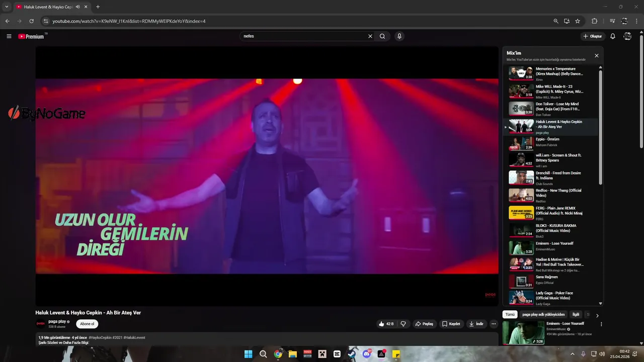Subscribe with Abone ol button

tap(87, 324)
